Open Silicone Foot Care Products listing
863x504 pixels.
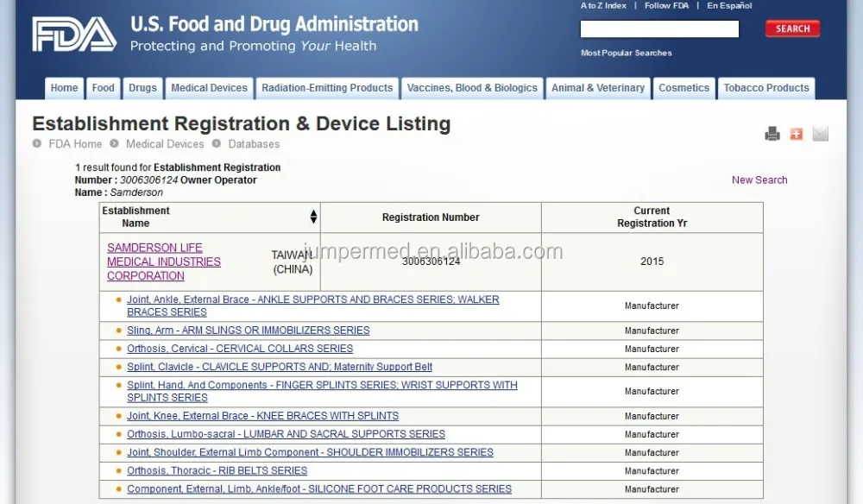pos(319,489)
